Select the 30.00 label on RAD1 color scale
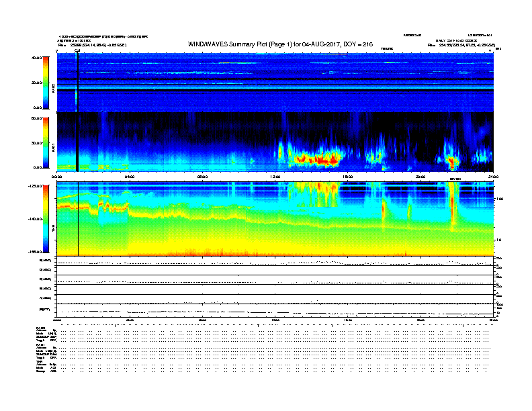Screen dimensions: 532x411 click(x=36, y=143)
